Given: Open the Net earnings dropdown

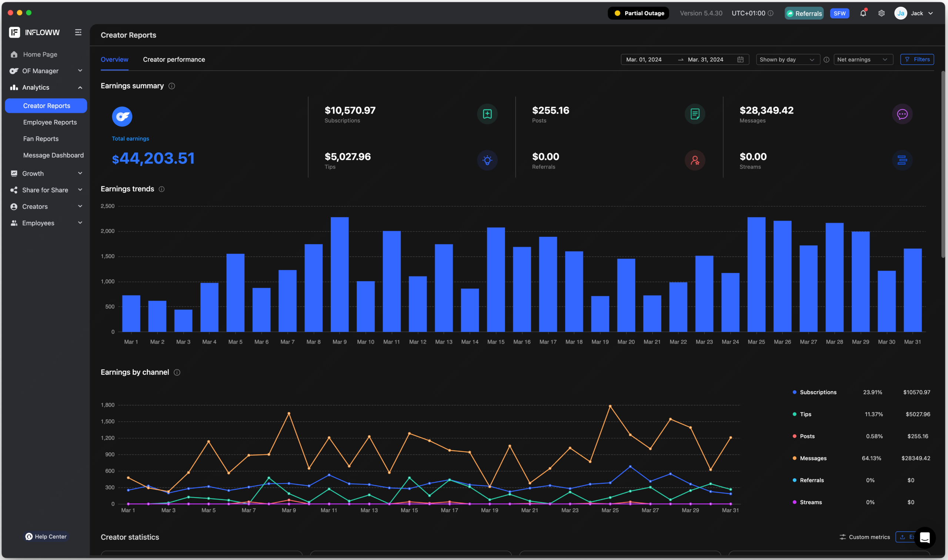Looking at the screenshot, I should (x=862, y=60).
